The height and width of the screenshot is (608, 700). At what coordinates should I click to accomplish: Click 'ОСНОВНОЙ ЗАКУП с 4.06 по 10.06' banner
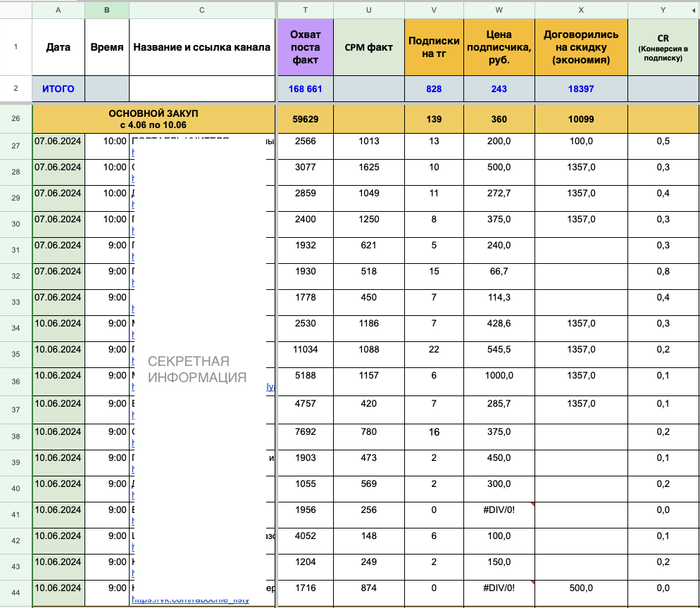click(154, 119)
